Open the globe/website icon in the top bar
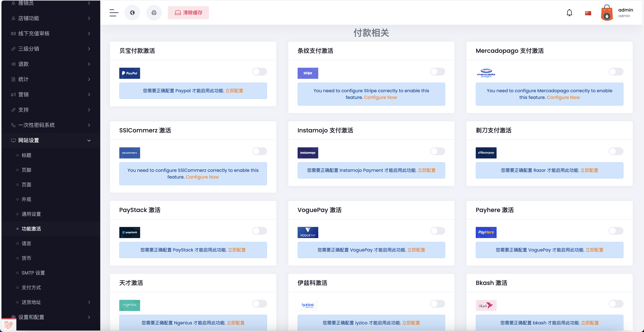644x332 pixels. pyautogui.click(x=132, y=12)
